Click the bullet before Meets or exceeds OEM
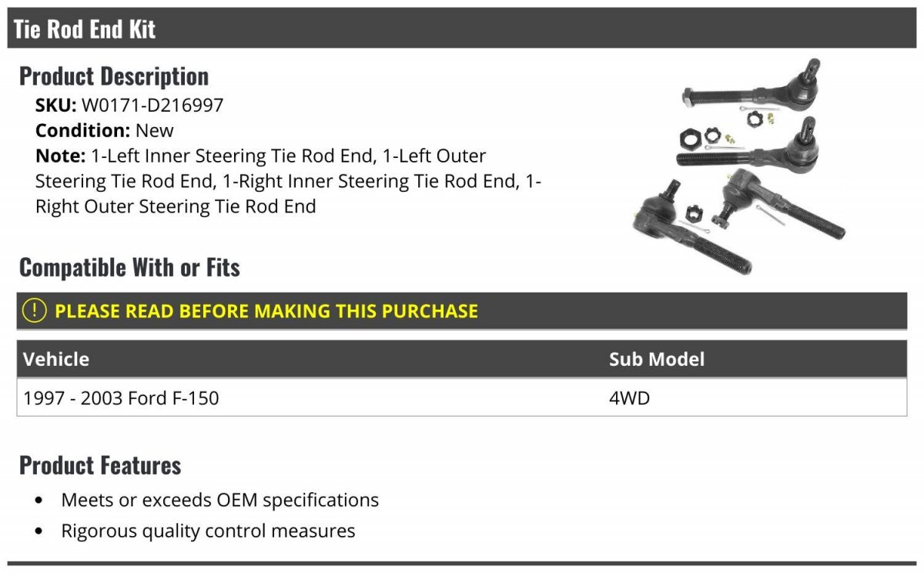924x573 pixels. point(39,501)
